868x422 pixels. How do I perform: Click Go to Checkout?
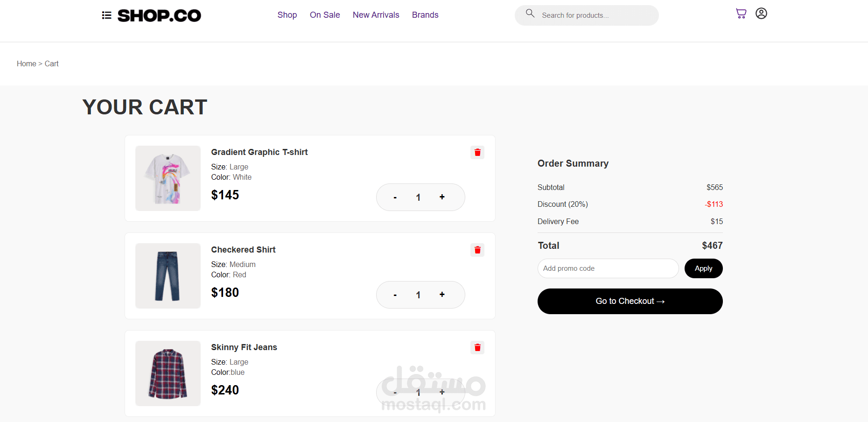pos(630,301)
